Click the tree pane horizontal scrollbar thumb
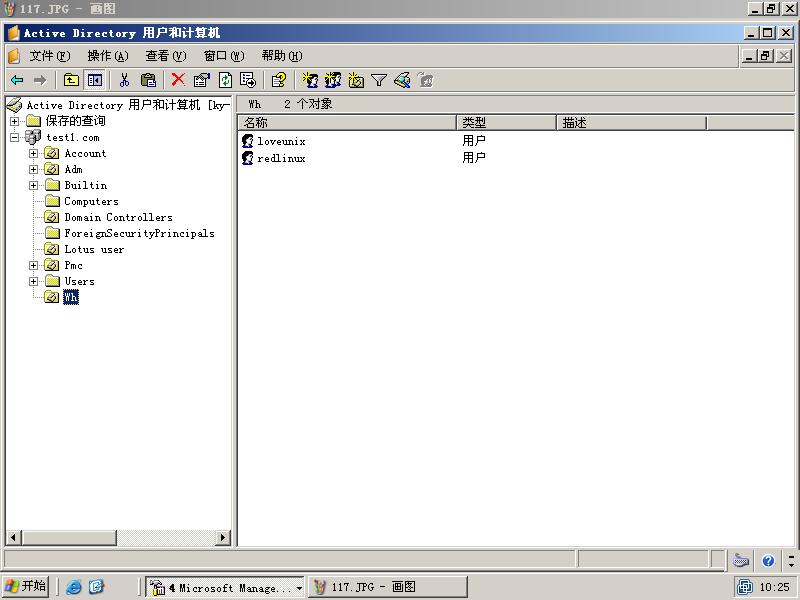800x600 pixels. (69, 537)
